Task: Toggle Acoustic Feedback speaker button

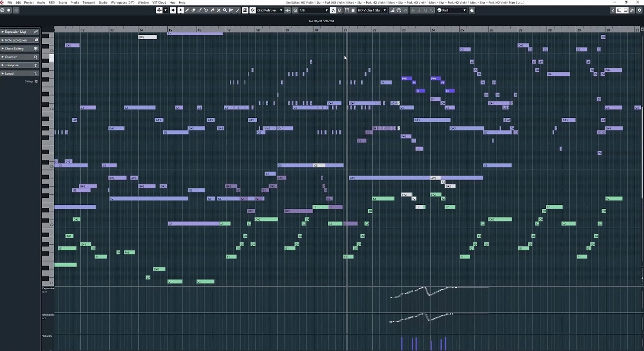Action: [x=173, y=10]
